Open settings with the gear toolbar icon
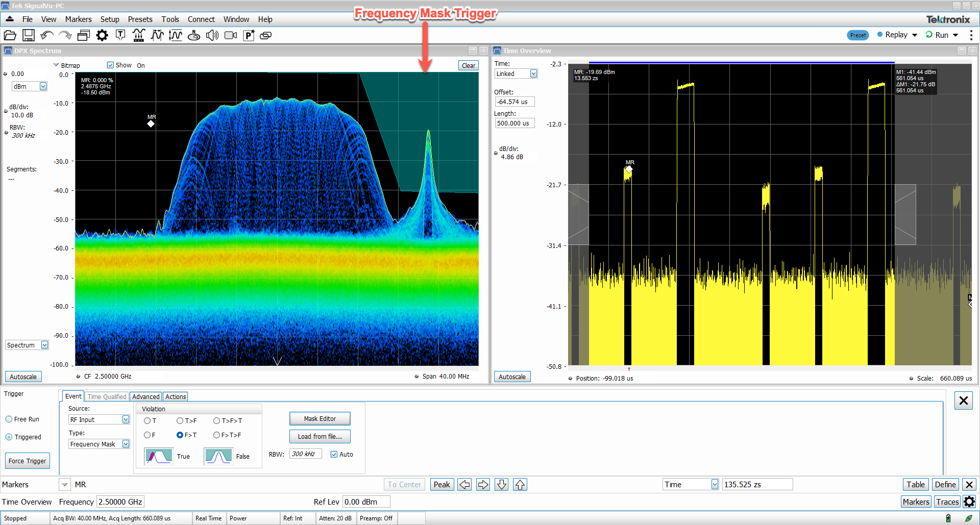 point(102,35)
